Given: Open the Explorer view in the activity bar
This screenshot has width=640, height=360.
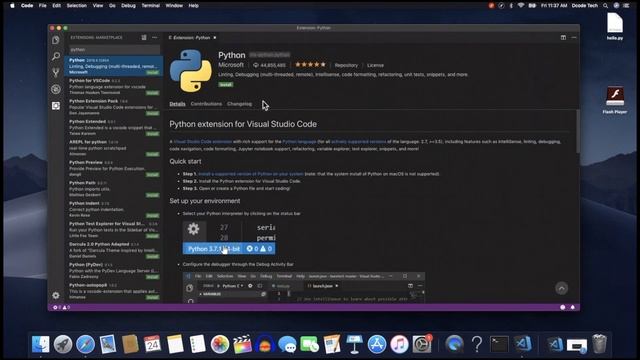Looking at the screenshot, I should tap(56, 40).
